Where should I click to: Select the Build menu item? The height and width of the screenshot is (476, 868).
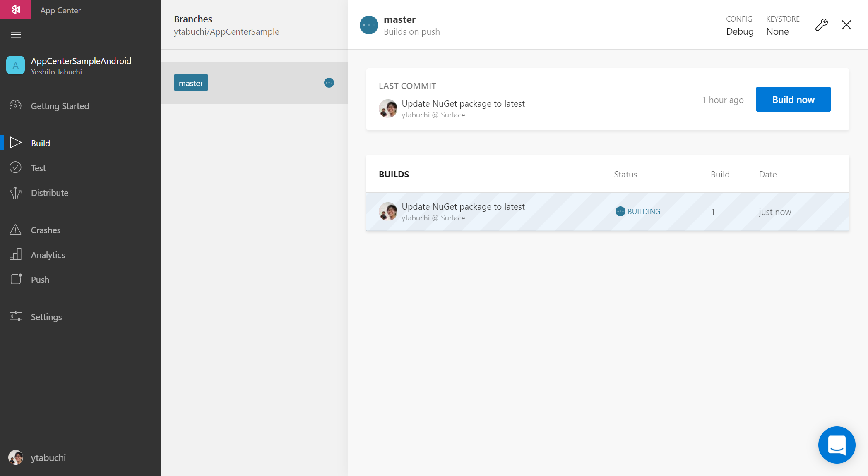40,143
